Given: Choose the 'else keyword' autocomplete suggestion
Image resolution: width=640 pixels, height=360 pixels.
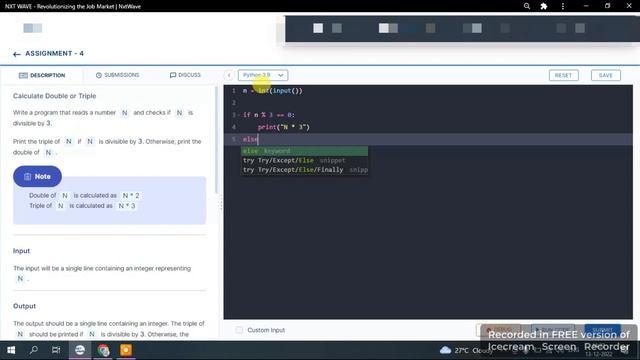Looking at the screenshot, I should (304, 151).
